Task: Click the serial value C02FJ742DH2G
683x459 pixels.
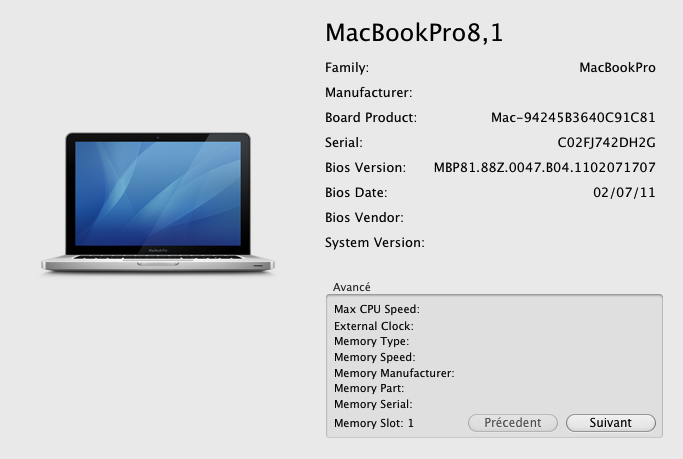Action: (606, 142)
